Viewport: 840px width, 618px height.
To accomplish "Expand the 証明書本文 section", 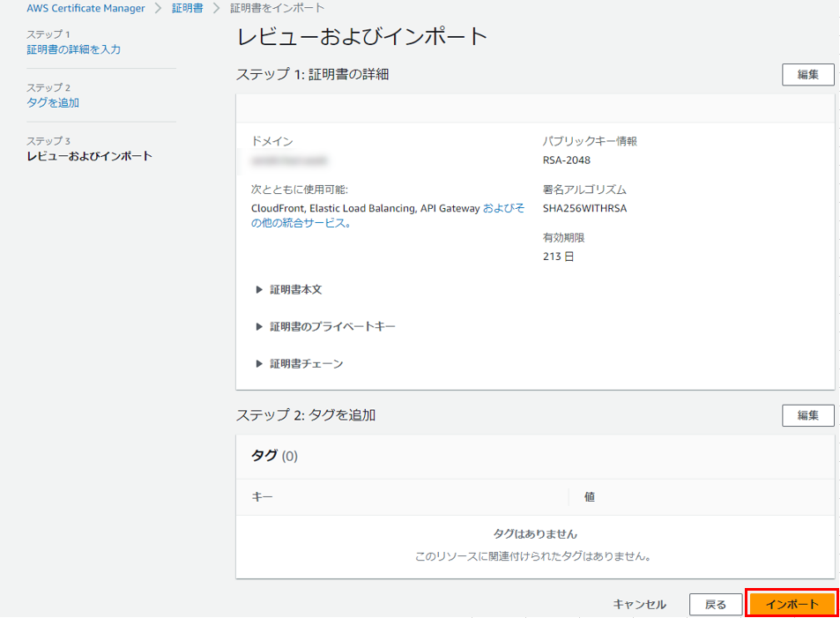I will (289, 289).
